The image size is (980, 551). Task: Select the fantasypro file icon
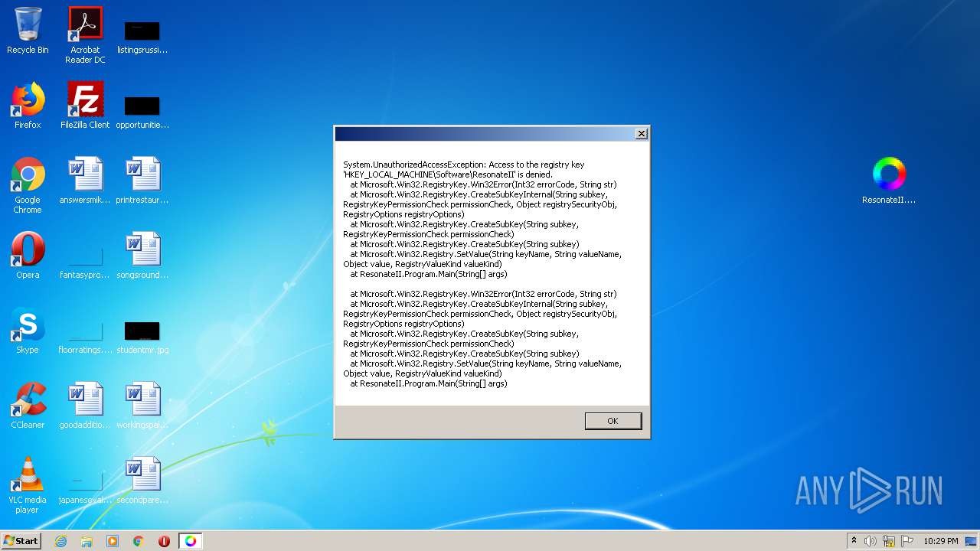click(85, 260)
